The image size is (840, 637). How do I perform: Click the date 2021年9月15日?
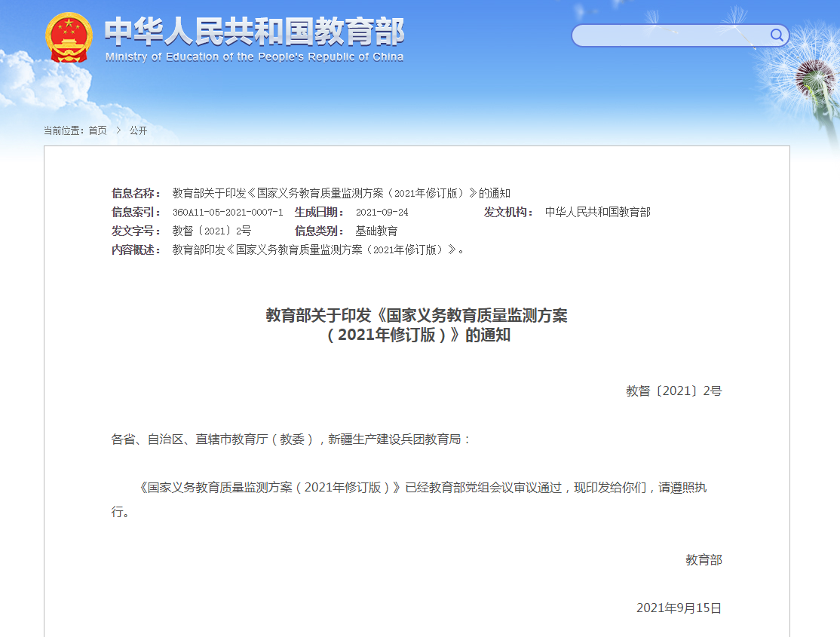tap(679, 608)
